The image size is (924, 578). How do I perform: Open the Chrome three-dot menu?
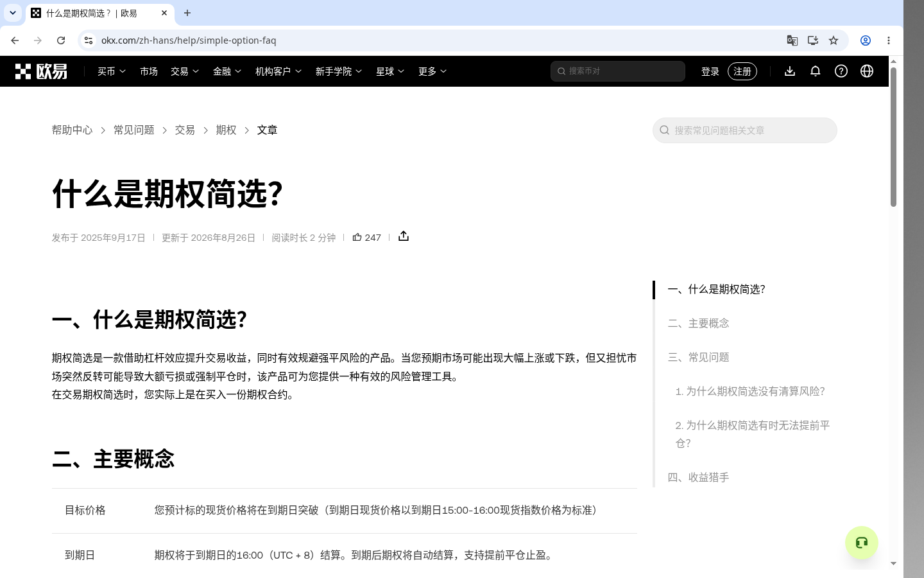[x=889, y=40]
